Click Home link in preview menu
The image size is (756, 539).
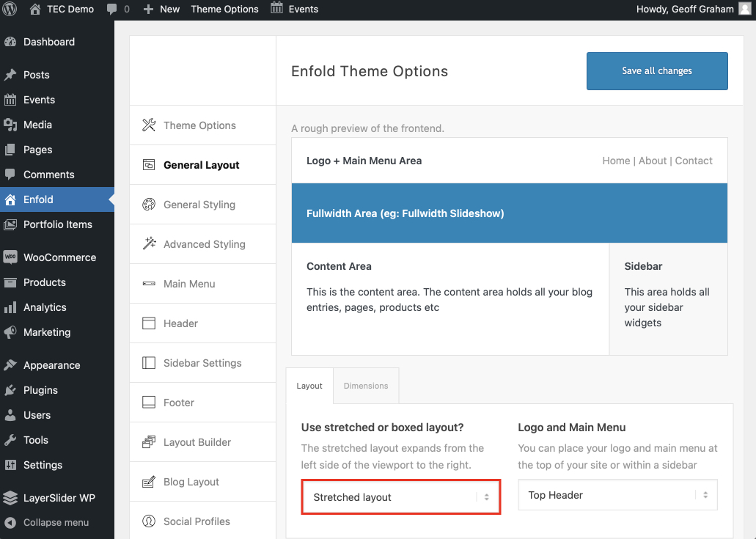(x=616, y=161)
